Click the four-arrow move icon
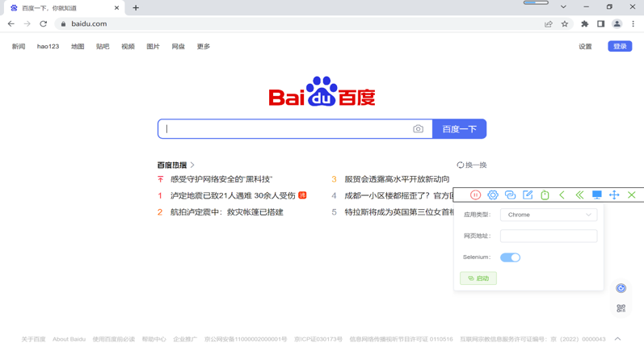Viewport: 644px width, 347px height. (x=614, y=195)
